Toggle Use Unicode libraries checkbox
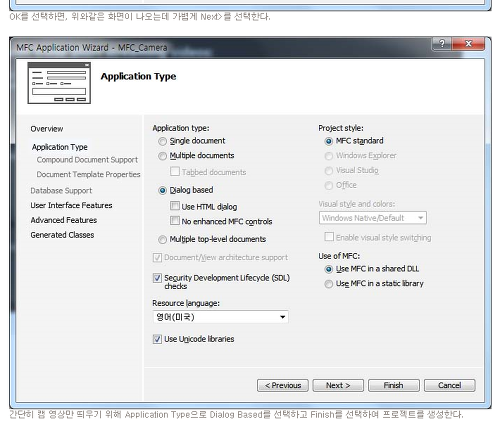The width and height of the screenshot is (500, 431). [157, 339]
